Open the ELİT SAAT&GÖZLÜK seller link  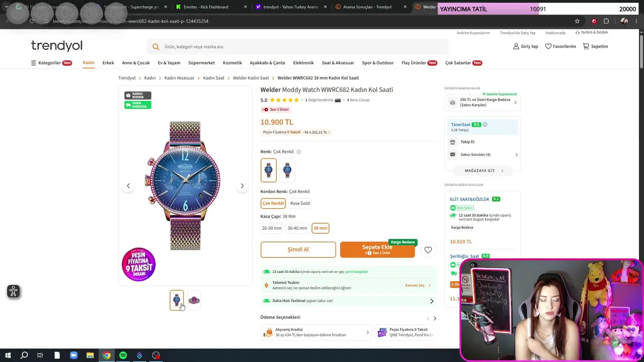pos(469,199)
